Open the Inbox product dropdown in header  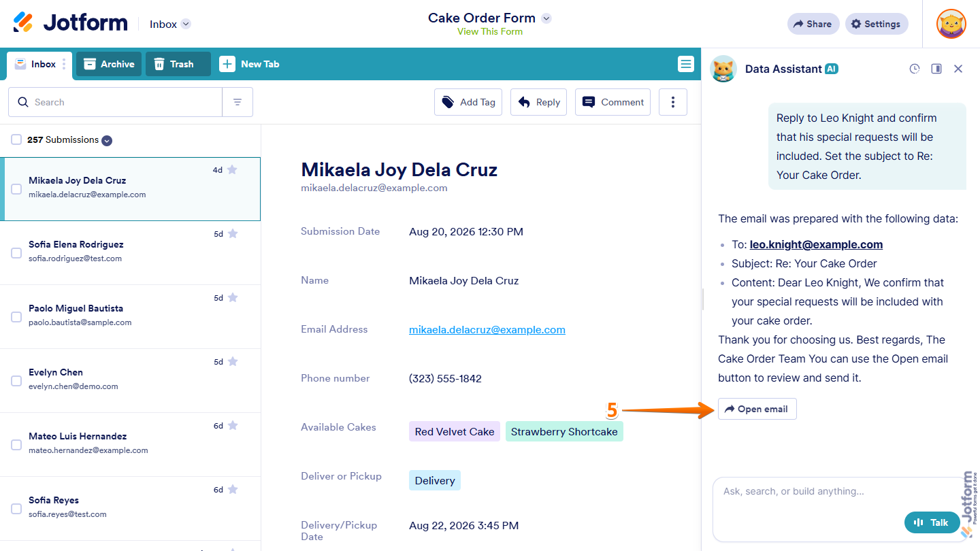pyautogui.click(x=170, y=24)
